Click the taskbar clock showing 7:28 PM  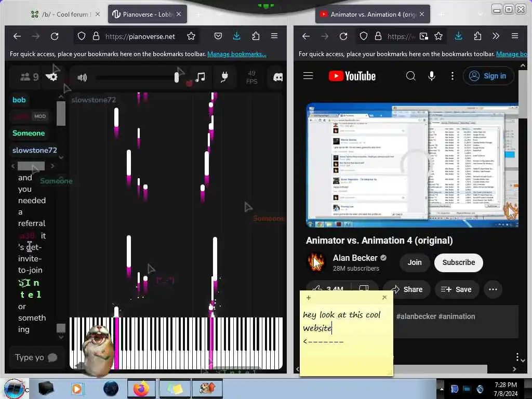tap(506, 389)
